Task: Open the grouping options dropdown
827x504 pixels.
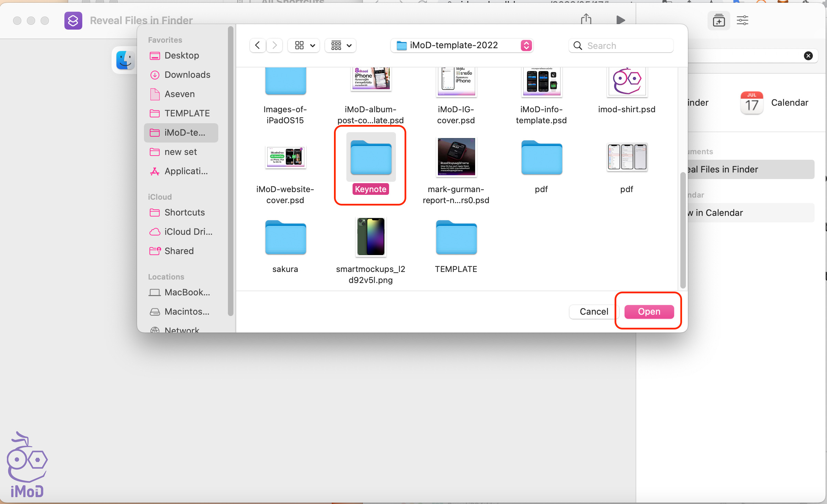Action: (x=341, y=45)
